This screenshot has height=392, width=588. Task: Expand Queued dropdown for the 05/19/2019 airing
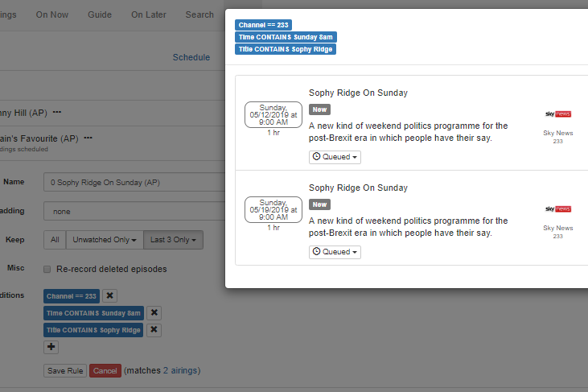pos(335,252)
